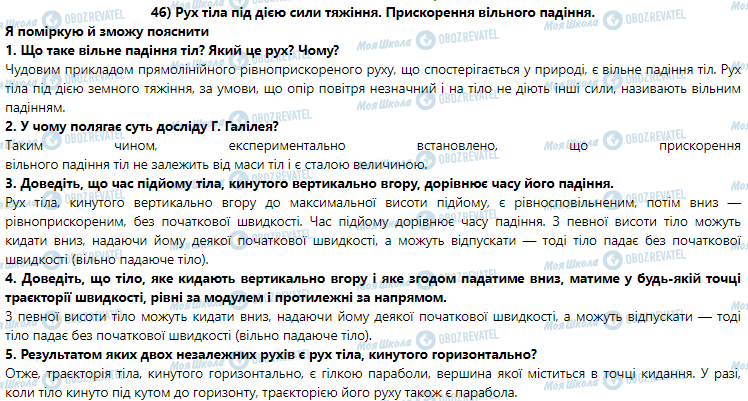Select question 1 about free fall of bodies

tap(172, 50)
